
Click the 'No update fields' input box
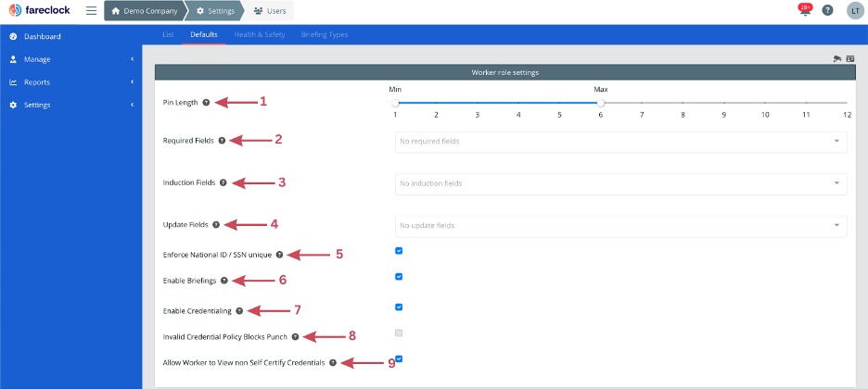(x=621, y=225)
